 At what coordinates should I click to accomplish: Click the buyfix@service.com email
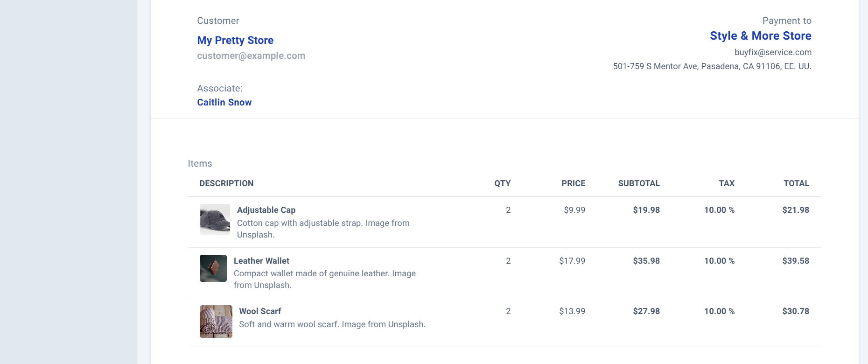[x=773, y=52]
